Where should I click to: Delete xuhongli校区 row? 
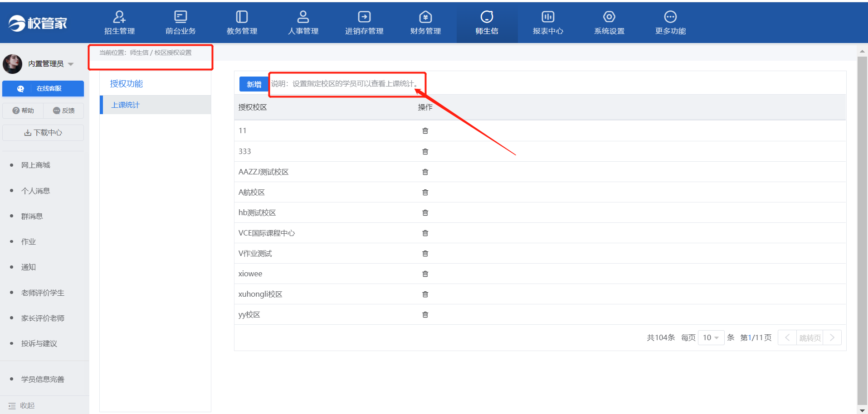(425, 294)
